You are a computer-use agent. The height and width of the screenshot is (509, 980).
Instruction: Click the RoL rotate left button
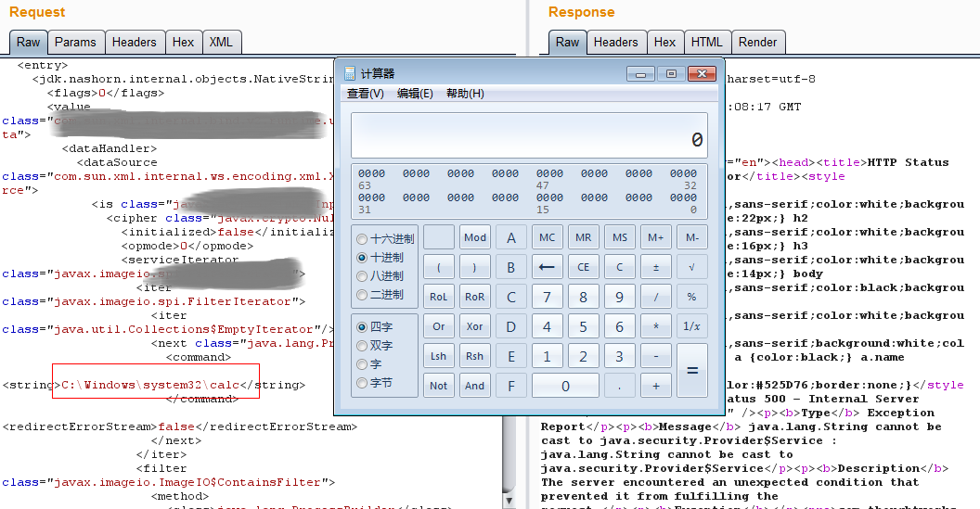pyautogui.click(x=439, y=297)
